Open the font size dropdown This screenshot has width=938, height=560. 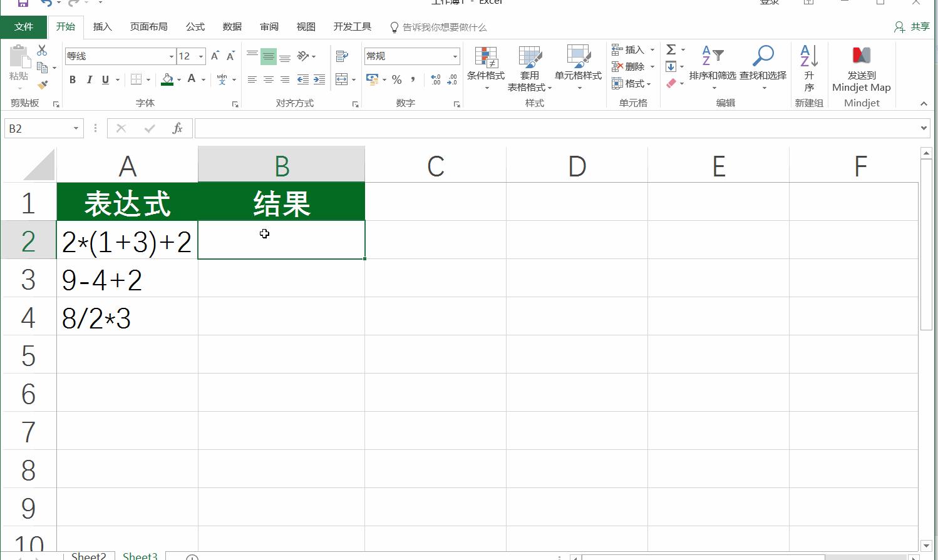click(x=199, y=56)
